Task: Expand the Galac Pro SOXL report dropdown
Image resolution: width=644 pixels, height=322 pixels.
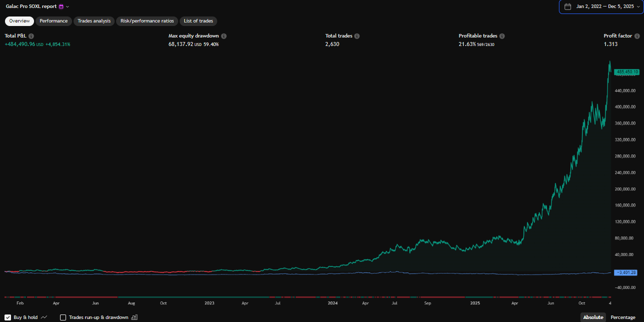Action: (x=68, y=6)
